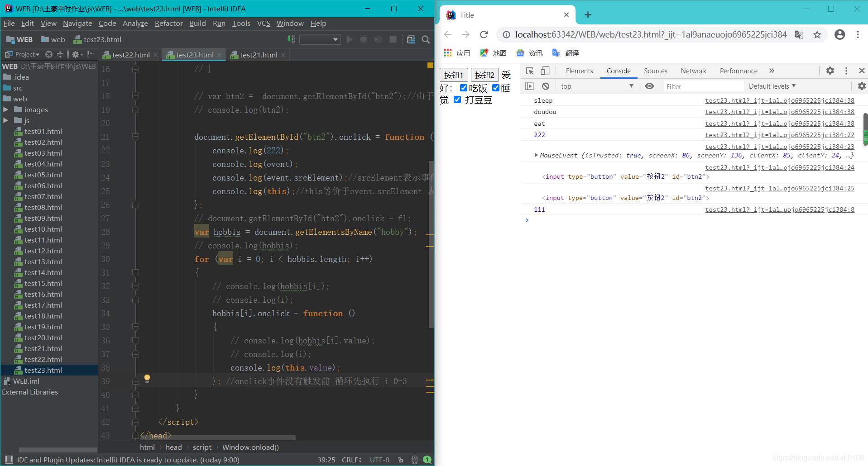Show more DevTools tabs chevron
This screenshot has height=466, width=868.
772,71
